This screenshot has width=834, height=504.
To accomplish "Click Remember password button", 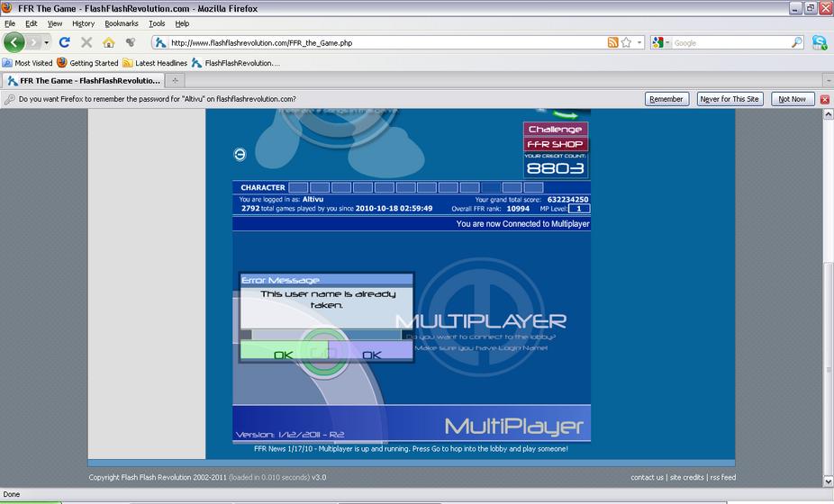I will pyautogui.click(x=666, y=99).
